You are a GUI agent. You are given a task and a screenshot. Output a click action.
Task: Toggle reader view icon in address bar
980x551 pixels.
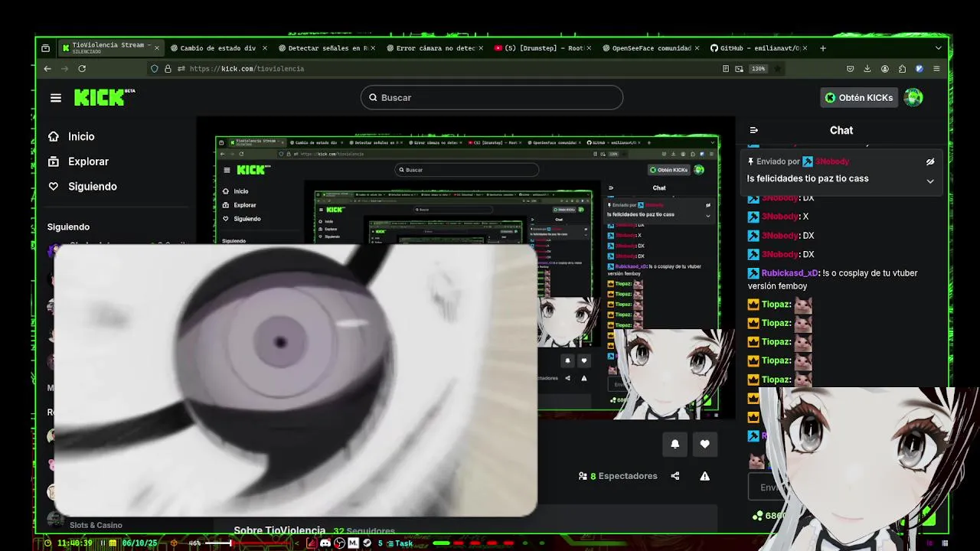coord(726,69)
